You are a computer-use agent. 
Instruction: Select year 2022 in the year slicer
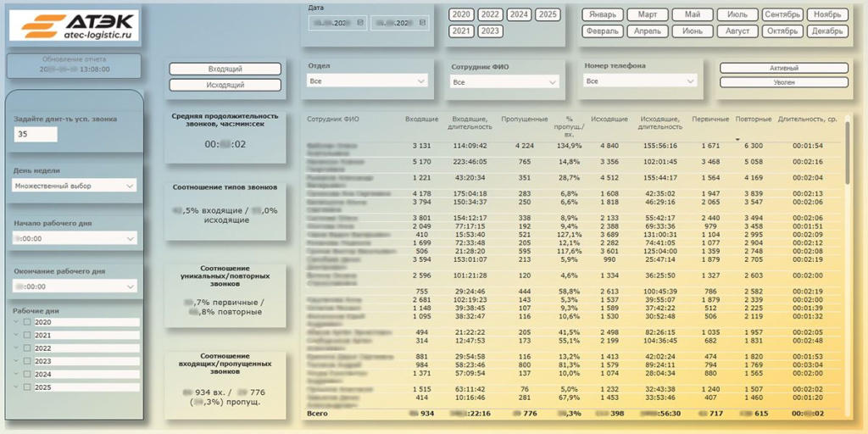[x=490, y=14]
